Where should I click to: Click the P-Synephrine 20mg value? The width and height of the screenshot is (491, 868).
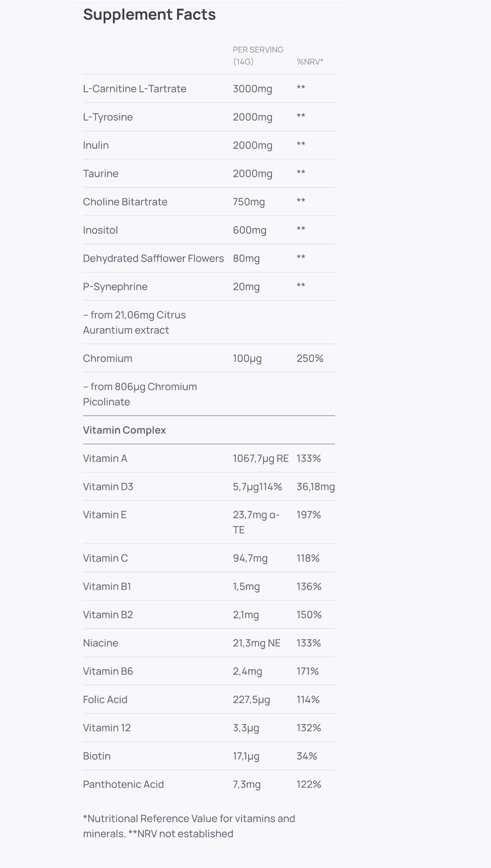click(246, 287)
